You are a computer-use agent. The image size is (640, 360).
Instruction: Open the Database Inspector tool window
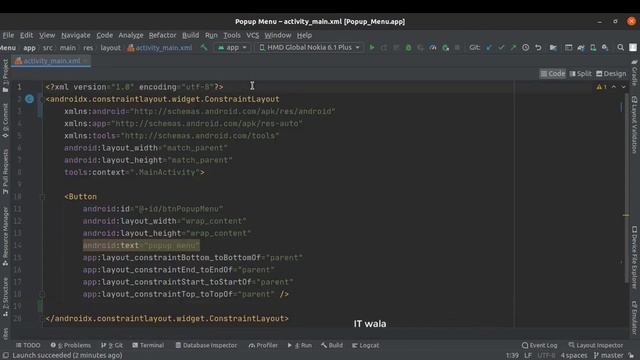click(206, 345)
